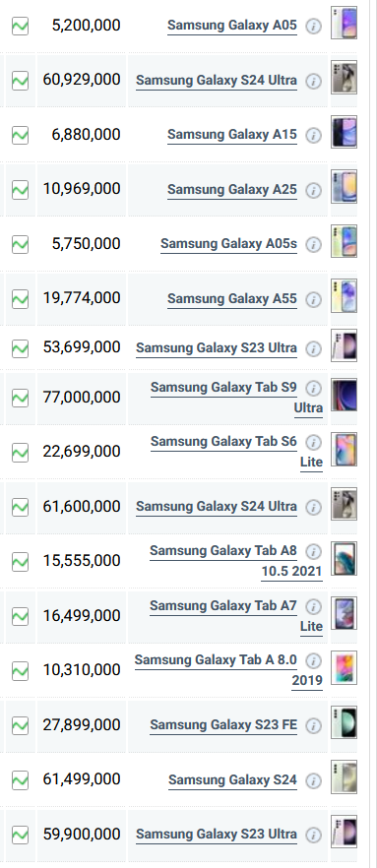Click info icon beside Samsung Galaxy S24
Screen dimensions: 377x868
(313, 780)
